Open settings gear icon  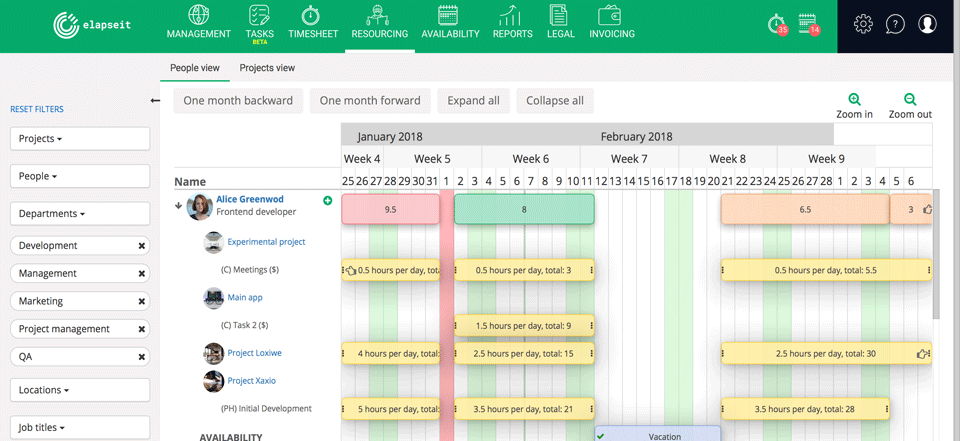tap(863, 24)
